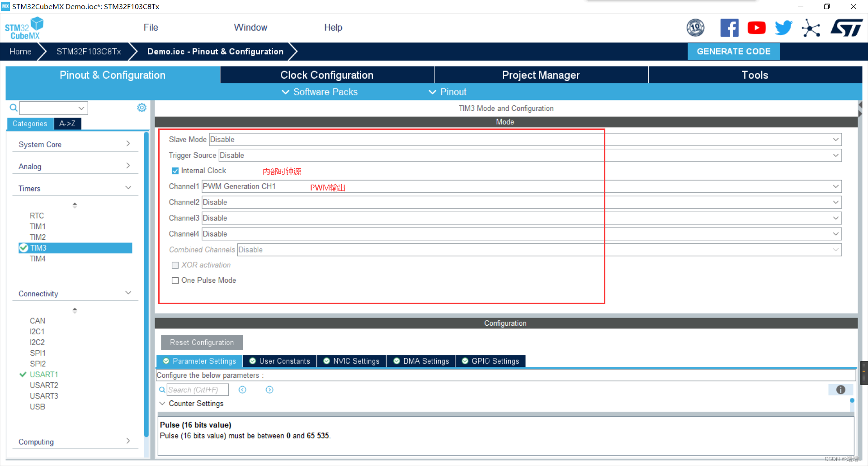Open the ST 10-year anniversary badge icon

(695, 28)
